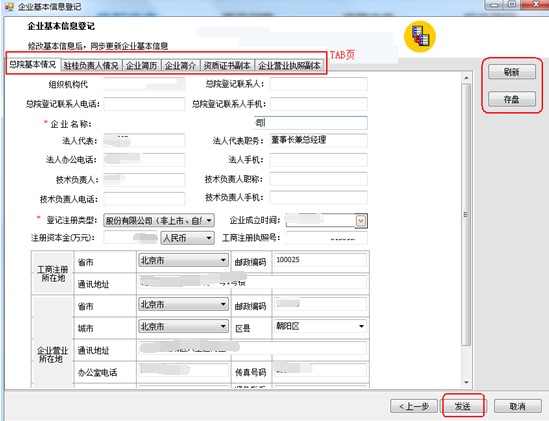Click the 刷新 button
549x421 pixels.
[x=512, y=72]
